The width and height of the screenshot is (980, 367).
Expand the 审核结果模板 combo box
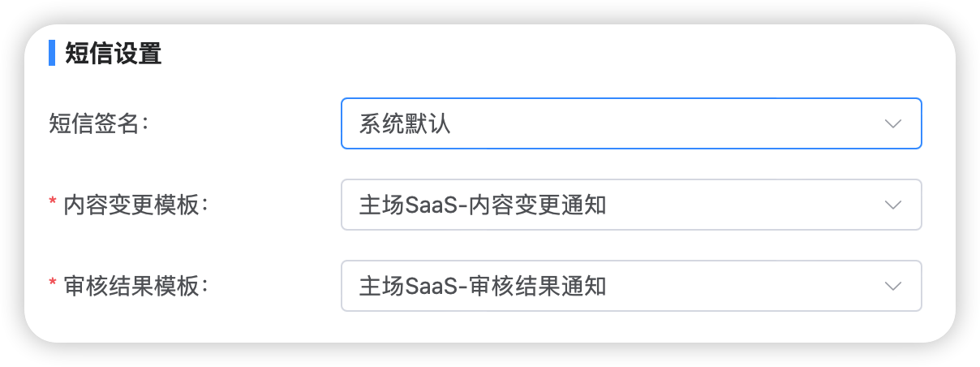[631, 286]
